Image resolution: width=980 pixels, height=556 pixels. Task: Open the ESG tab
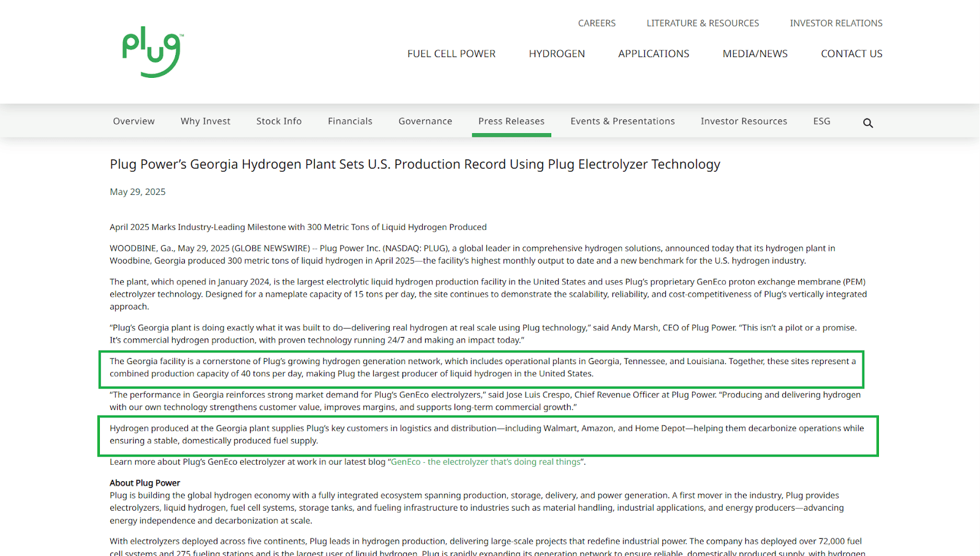click(821, 121)
